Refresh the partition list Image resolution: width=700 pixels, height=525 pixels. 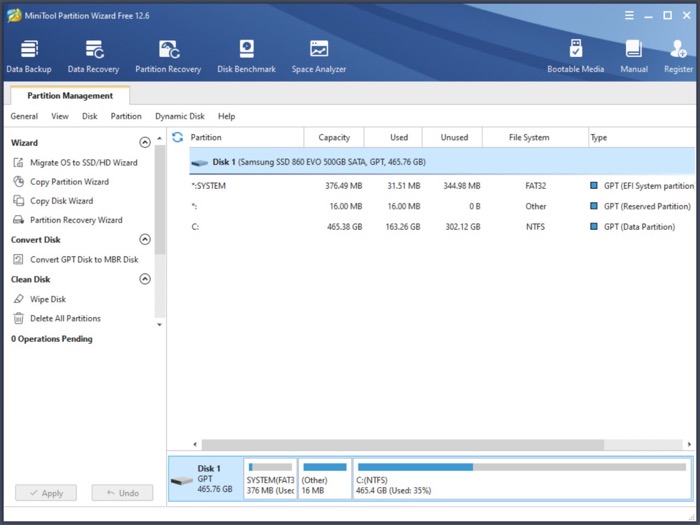click(x=178, y=137)
